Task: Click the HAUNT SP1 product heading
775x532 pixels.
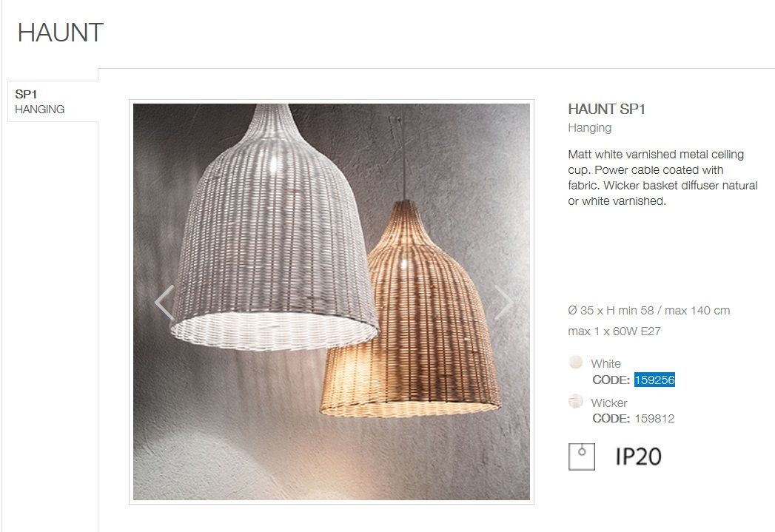Action: click(x=606, y=109)
